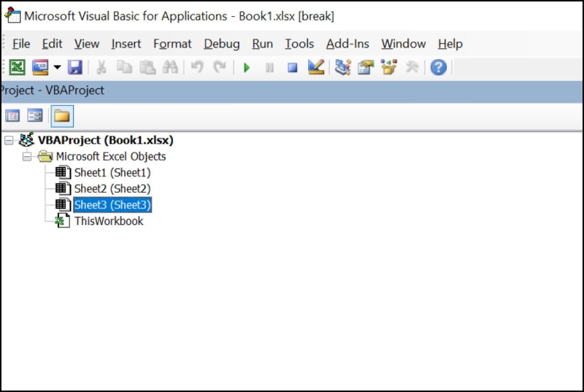Image resolution: width=584 pixels, height=392 pixels.
Task: Open the Add-Ins menu
Action: [347, 44]
